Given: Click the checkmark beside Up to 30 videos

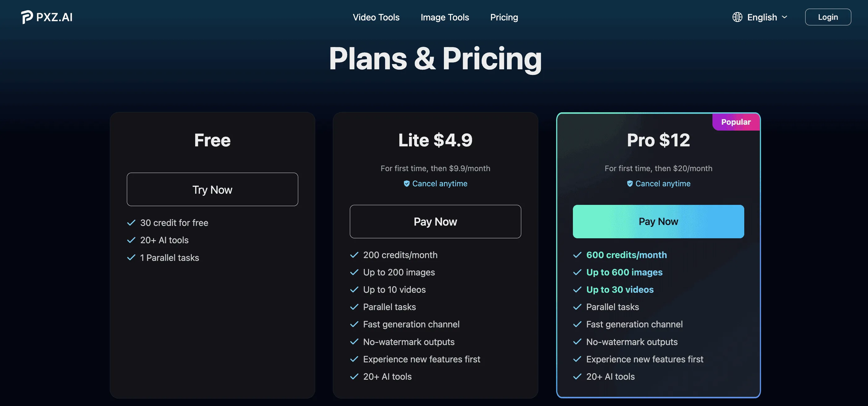Looking at the screenshot, I should (x=578, y=289).
